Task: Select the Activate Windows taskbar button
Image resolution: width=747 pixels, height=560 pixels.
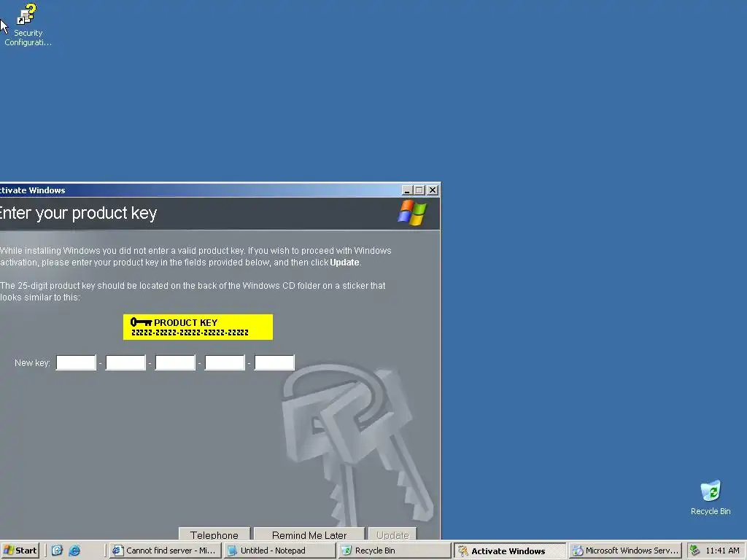Action: [510, 551]
